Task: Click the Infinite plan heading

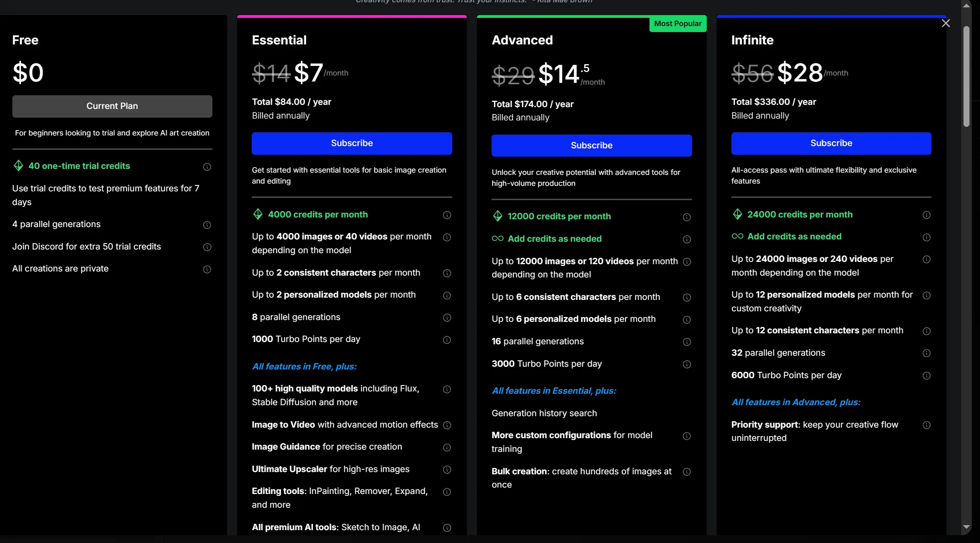Action: (x=752, y=40)
